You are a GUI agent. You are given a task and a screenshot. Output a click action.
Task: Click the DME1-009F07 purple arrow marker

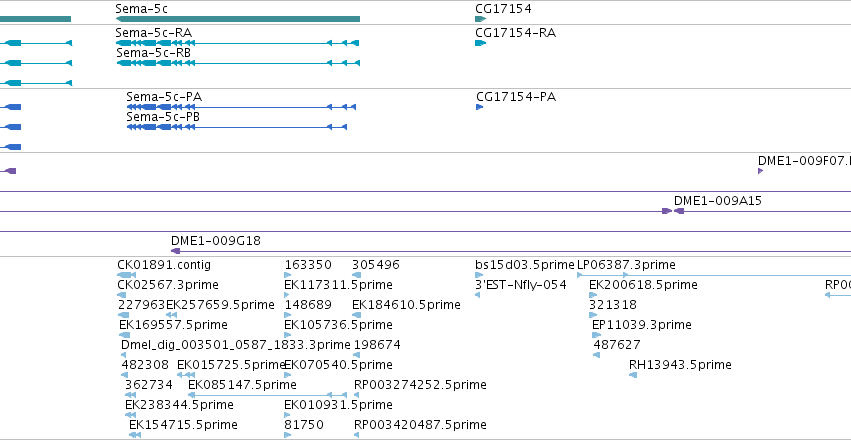click(x=760, y=171)
